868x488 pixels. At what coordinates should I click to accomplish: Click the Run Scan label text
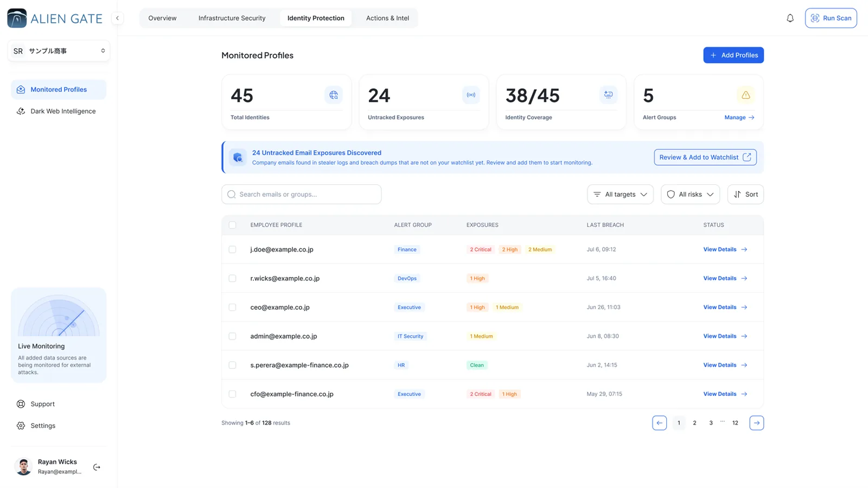(837, 18)
